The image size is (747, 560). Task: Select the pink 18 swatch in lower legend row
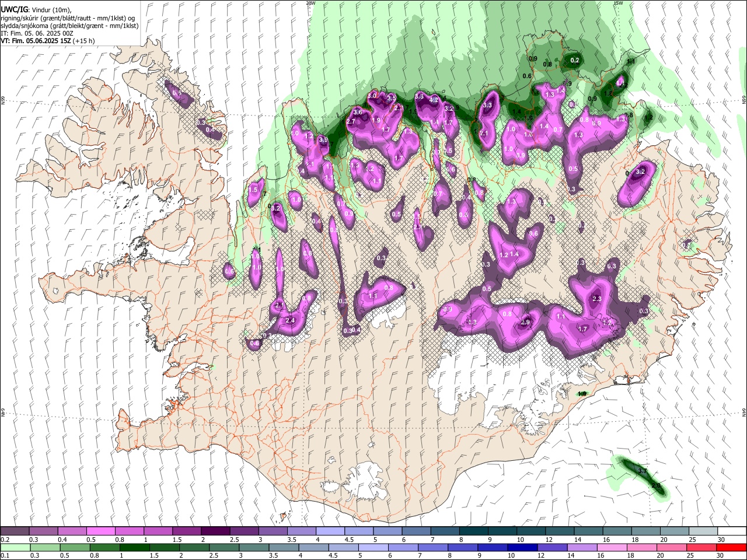click(642, 547)
